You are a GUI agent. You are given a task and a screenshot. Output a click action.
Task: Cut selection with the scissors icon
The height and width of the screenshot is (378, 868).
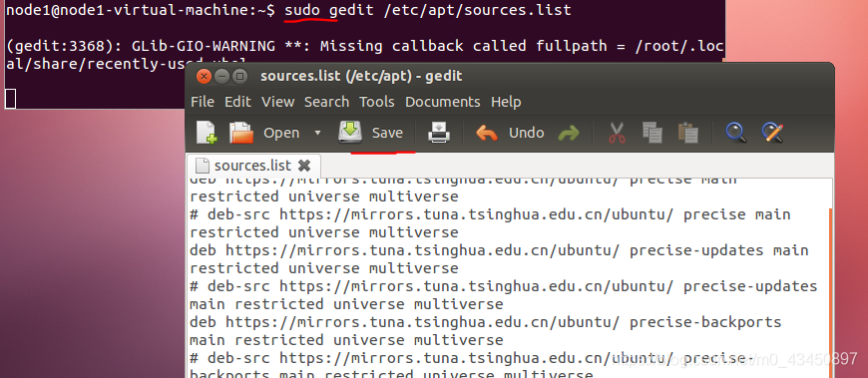[x=617, y=133]
